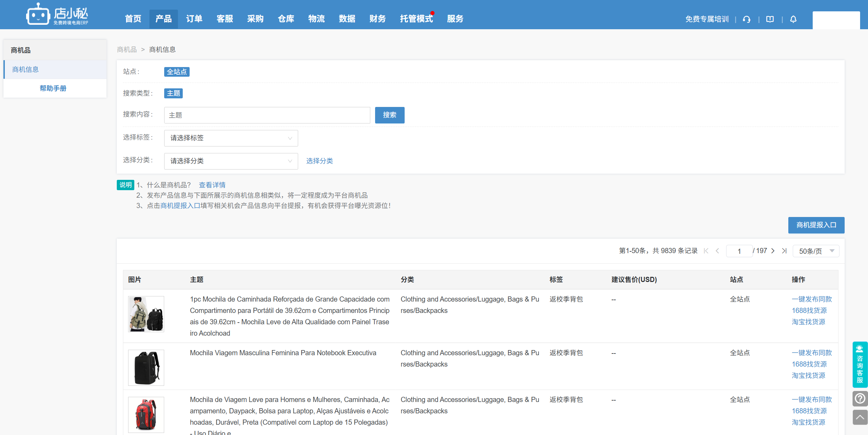Open the 订单 menu in top navigation
Image resolution: width=868 pixels, height=435 pixels.
(x=194, y=19)
